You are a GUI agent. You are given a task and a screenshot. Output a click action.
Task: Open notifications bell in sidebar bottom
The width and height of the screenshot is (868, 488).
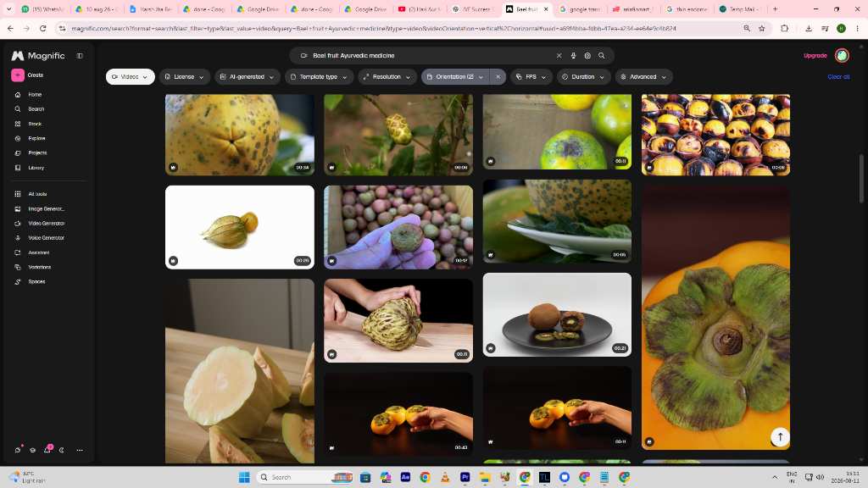click(x=47, y=449)
